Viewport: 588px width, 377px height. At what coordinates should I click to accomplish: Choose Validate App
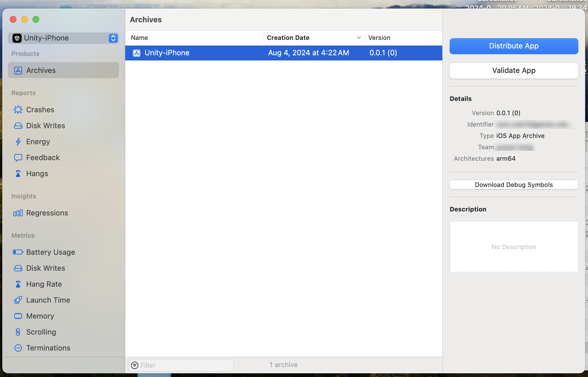tap(514, 70)
